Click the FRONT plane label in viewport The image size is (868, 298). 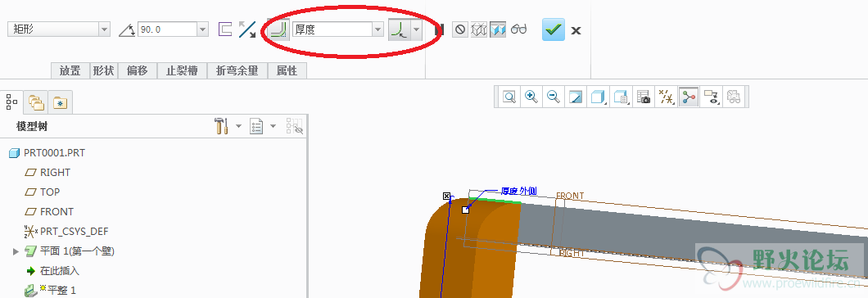[570, 196]
